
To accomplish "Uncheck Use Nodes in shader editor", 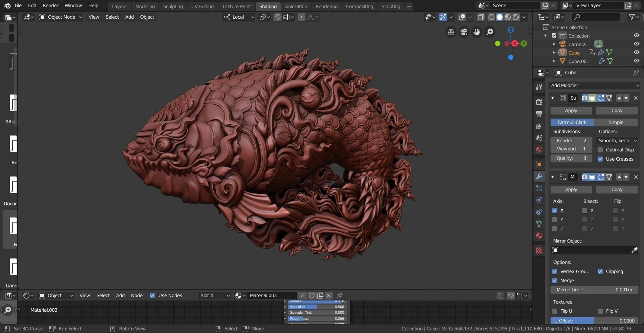I will click(x=152, y=295).
